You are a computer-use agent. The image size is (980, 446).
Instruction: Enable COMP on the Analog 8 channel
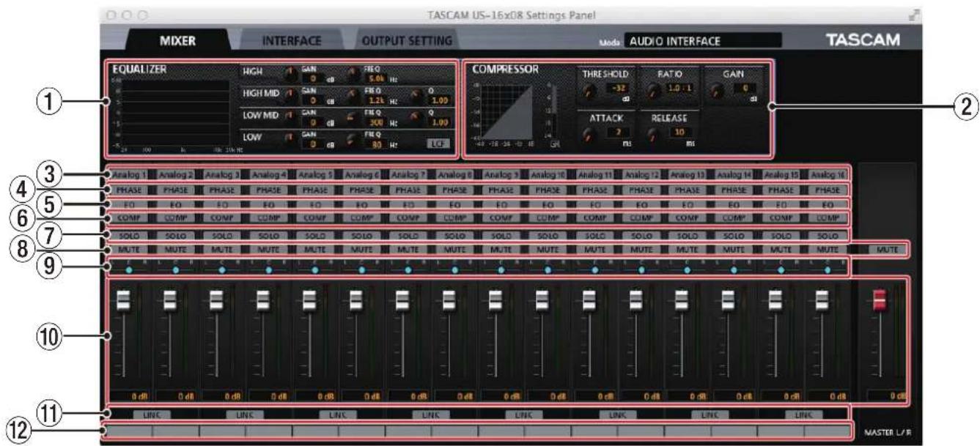[x=454, y=218]
